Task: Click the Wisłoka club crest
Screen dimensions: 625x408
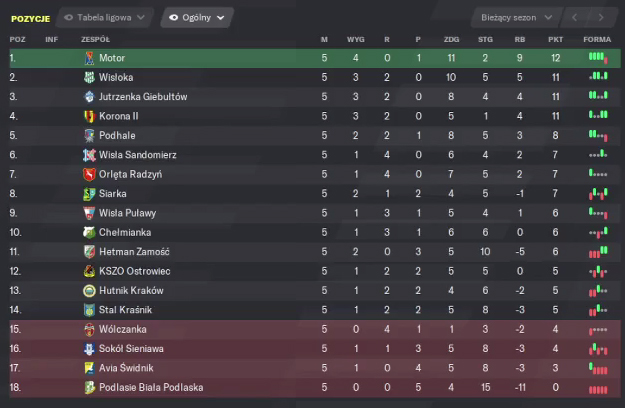Action: pyautogui.click(x=90, y=77)
